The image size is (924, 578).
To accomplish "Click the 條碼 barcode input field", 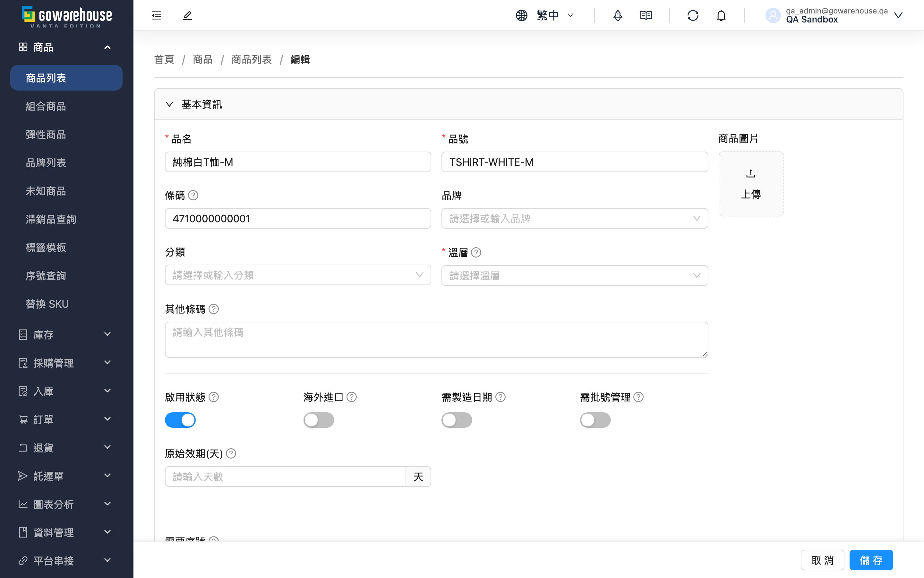I will 298,218.
